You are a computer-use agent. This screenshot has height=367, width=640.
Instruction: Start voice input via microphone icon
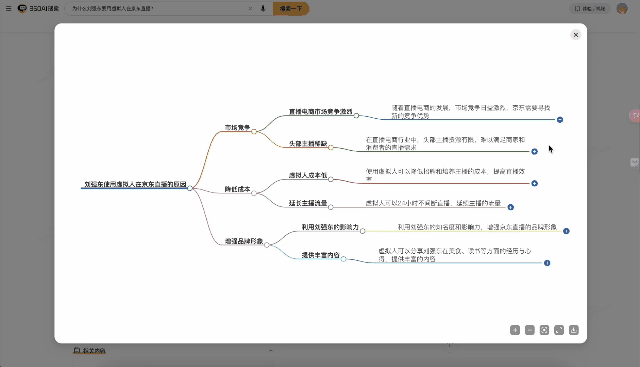coord(263,8)
